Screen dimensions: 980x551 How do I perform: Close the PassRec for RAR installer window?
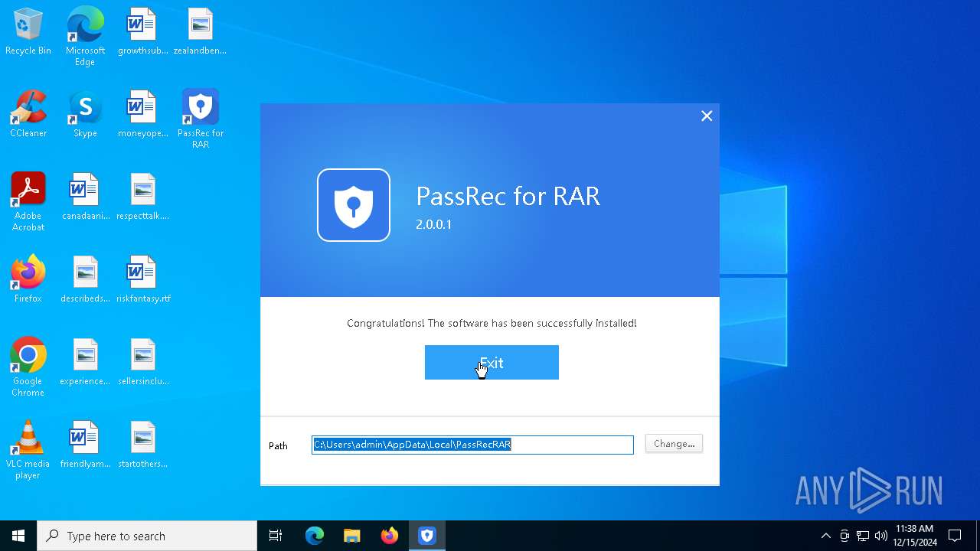click(707, 116)
